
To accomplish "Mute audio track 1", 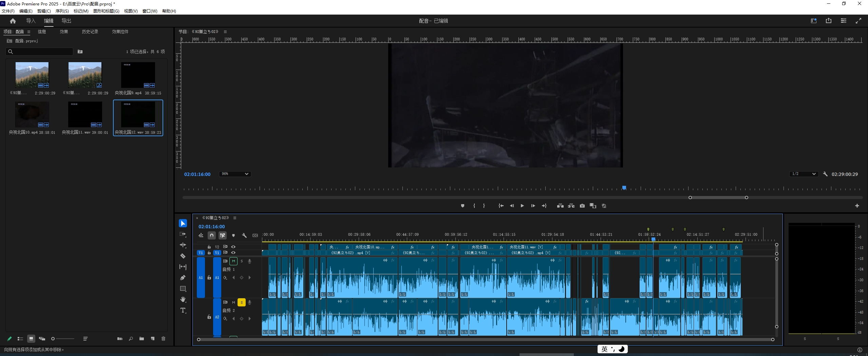I will (233, 261).
